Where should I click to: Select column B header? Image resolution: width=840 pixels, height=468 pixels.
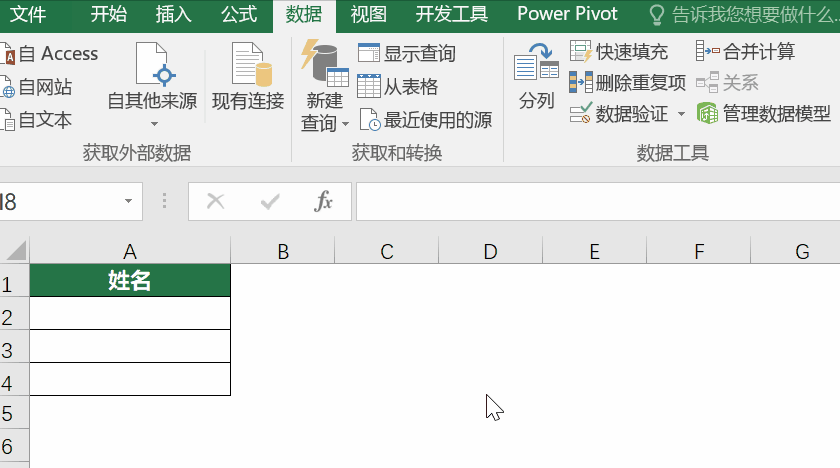click(x=283, y=251)
